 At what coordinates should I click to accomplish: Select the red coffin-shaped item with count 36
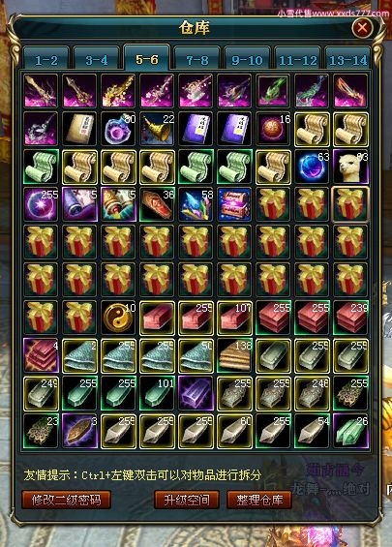(x=157, y=204)
